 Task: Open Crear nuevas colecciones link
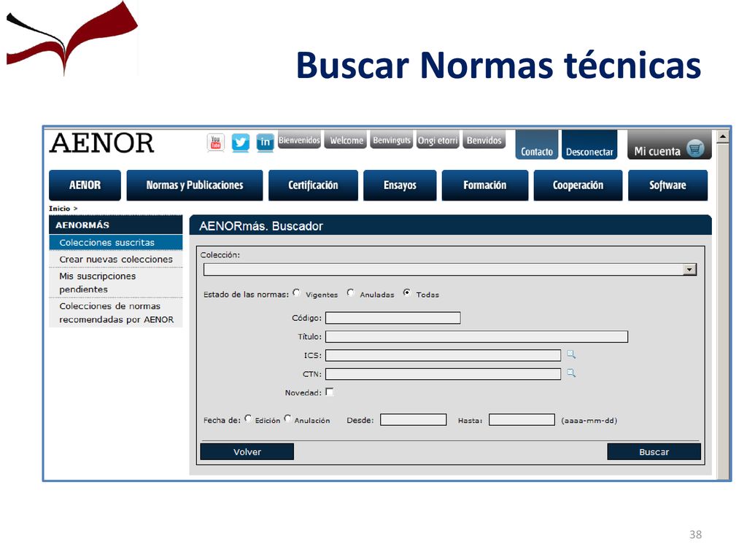coord(116,259)
